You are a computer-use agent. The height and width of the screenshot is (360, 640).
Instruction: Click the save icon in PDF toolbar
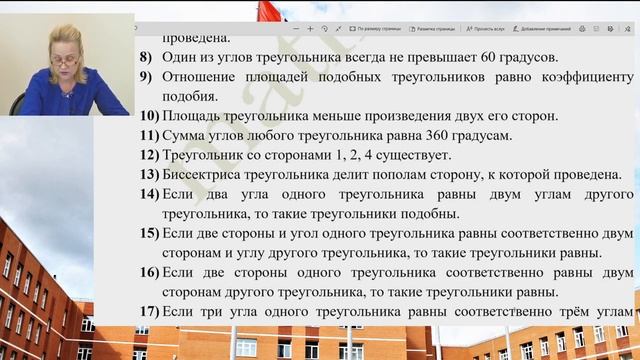coord(596,29)
